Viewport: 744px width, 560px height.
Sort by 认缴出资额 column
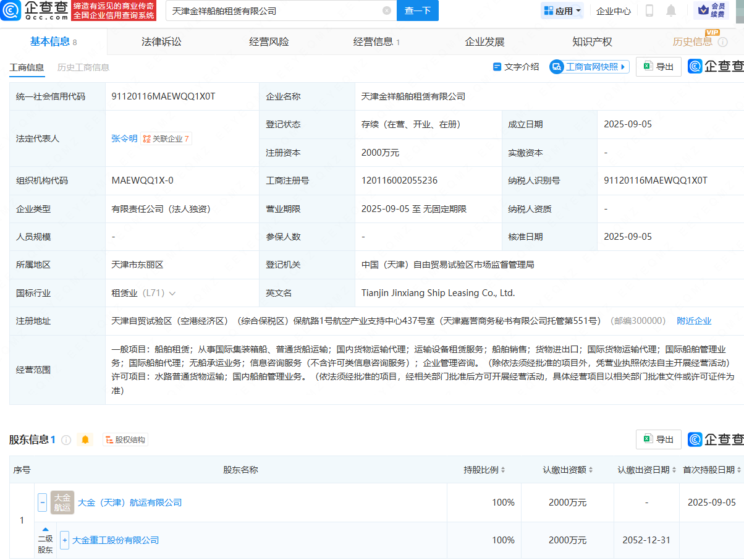pyautogui.click(x=569, y=470)
